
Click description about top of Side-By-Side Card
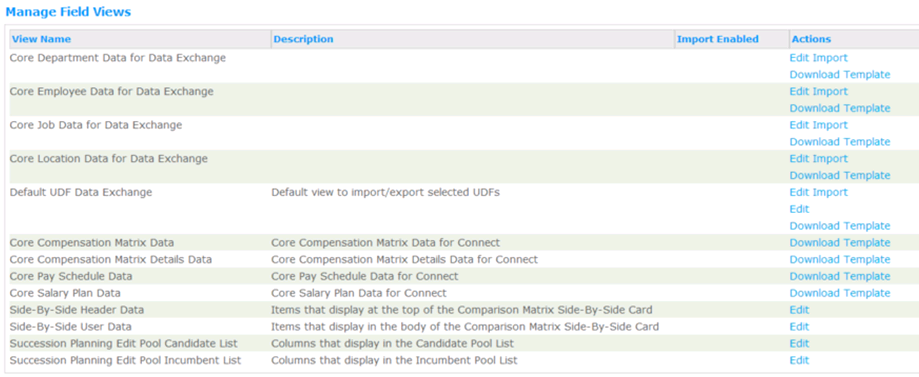pyautogui.click(x=462, y=310)
